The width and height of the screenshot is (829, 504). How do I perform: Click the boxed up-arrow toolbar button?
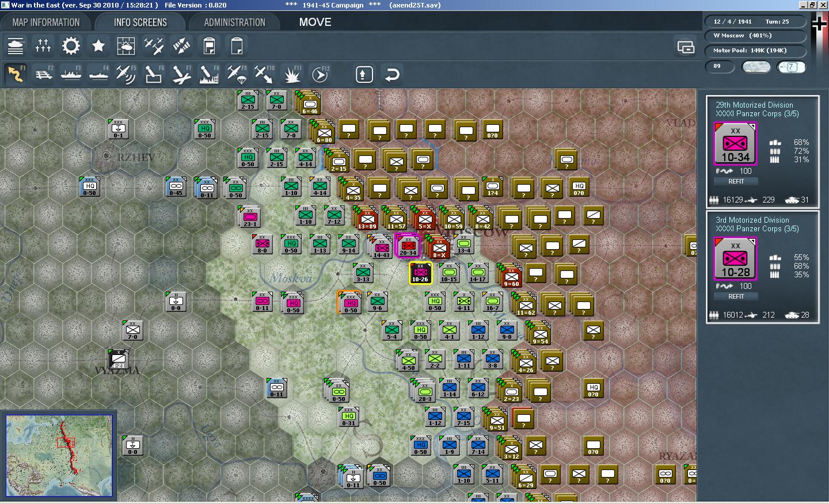tap(364, 75)
